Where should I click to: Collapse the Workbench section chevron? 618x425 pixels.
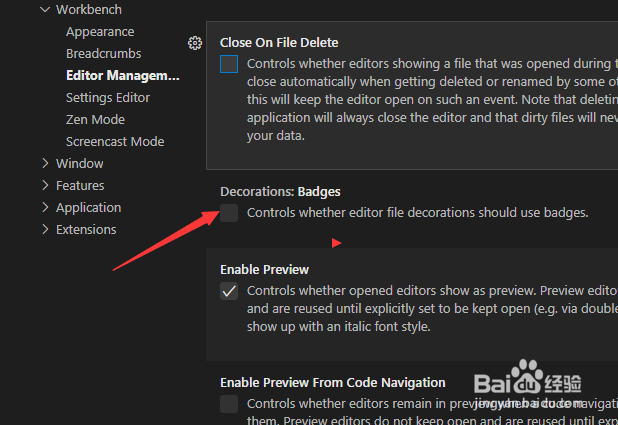tap(45, 9)
